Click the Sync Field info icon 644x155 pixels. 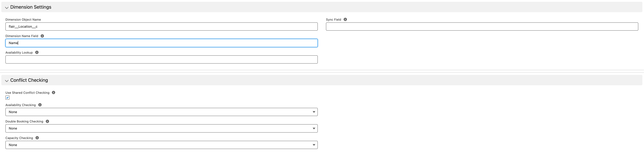[345, 19]
